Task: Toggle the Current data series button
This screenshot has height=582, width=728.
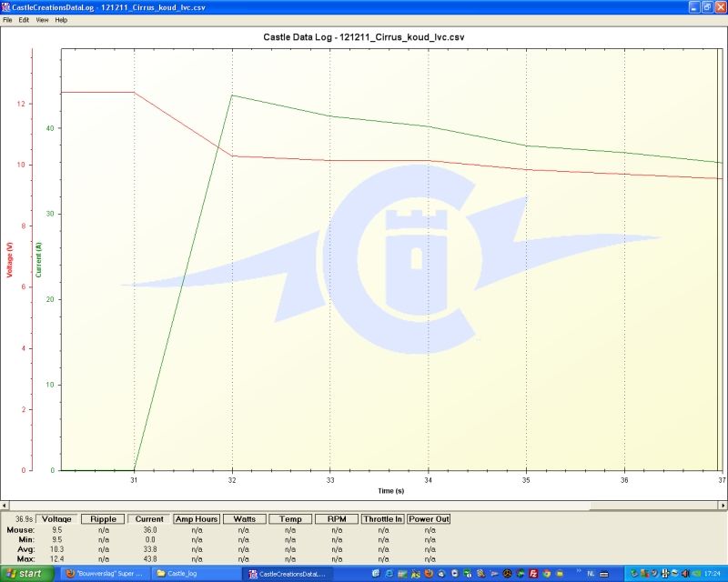Action: pyautogui.click(x=149, y=519)
